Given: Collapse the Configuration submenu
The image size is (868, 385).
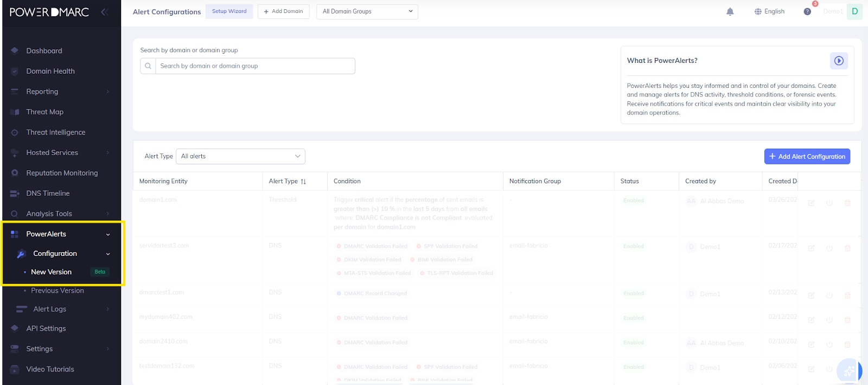Looking at the screenshot, I should pyautogui.click(x=63, y=254).
